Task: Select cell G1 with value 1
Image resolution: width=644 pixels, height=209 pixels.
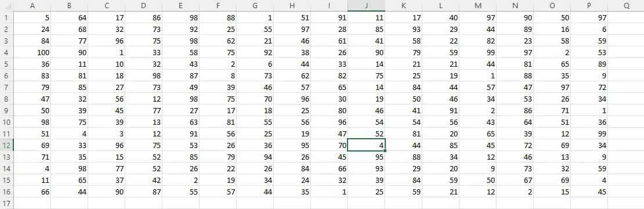Action: click(255, 17)
